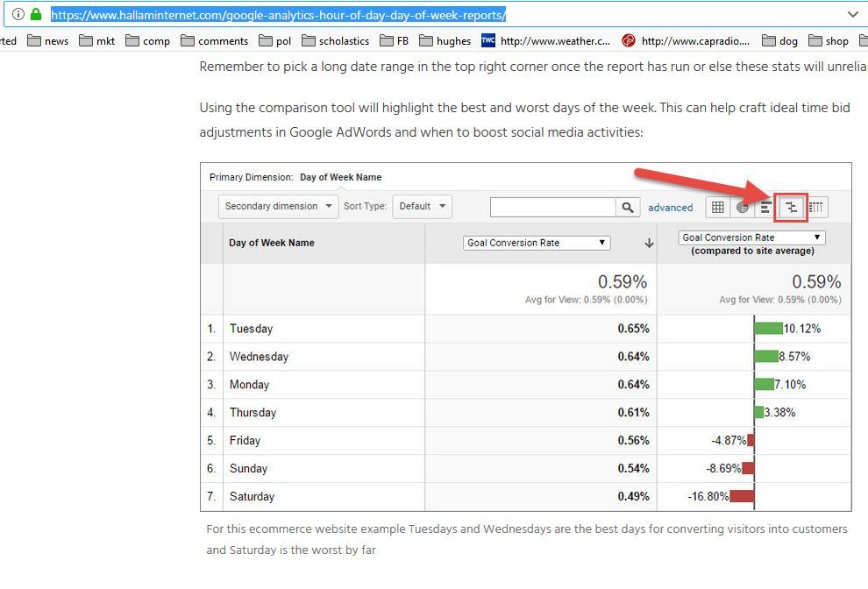Select the pivot view icon
This screenshot has height=589, width=868.
click(x=816, y=207)
